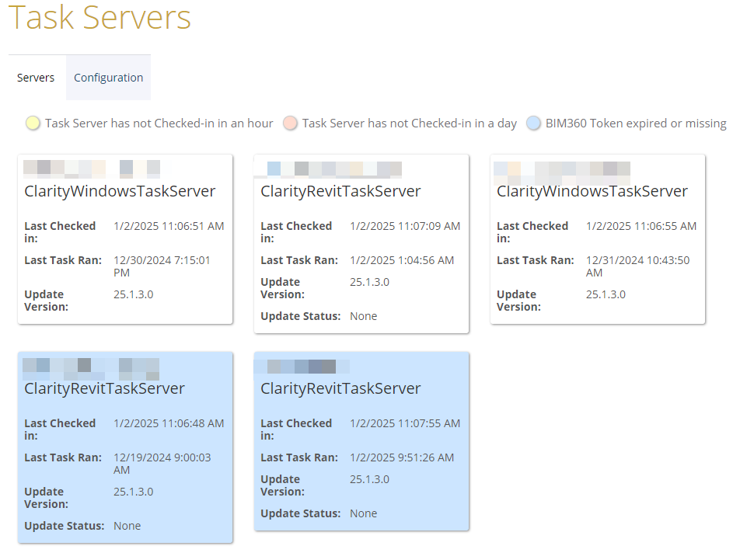Open ClarityWindowsTaskServer checked in at 11:06:55 AM
740x560 pixels.
pos(592,191)
